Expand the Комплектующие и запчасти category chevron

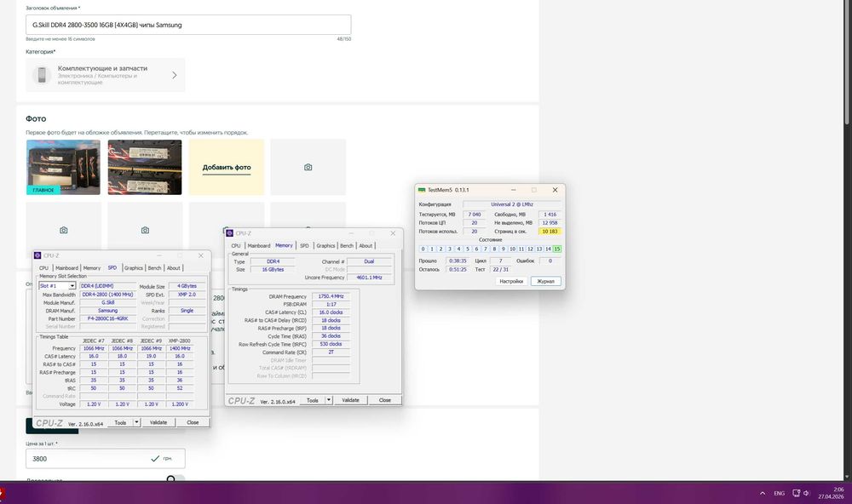point(175,75)
